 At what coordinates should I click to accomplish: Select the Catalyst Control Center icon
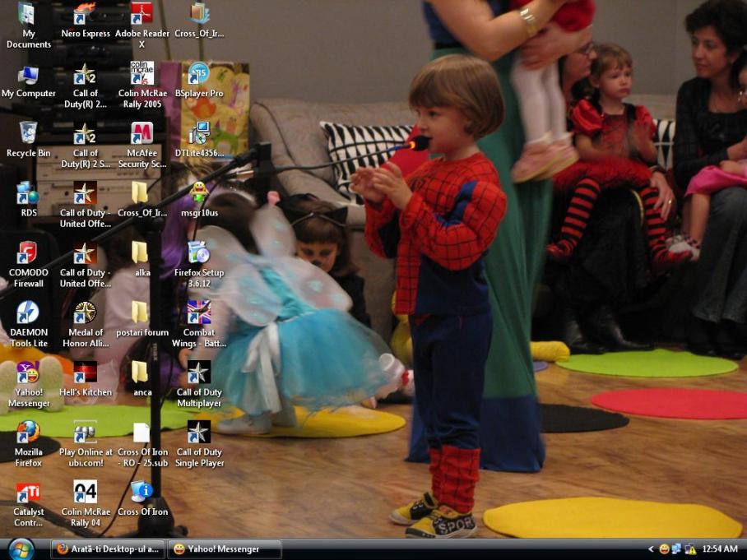tap(28, 492)
